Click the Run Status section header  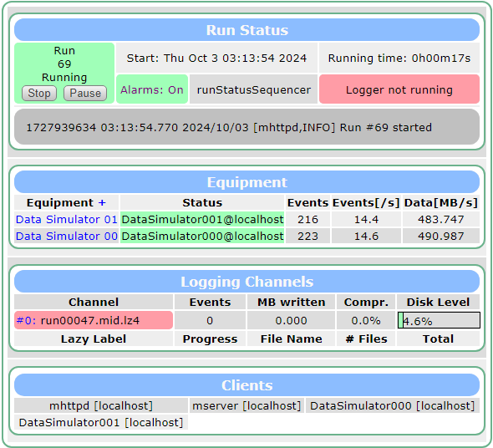[246, 30]
